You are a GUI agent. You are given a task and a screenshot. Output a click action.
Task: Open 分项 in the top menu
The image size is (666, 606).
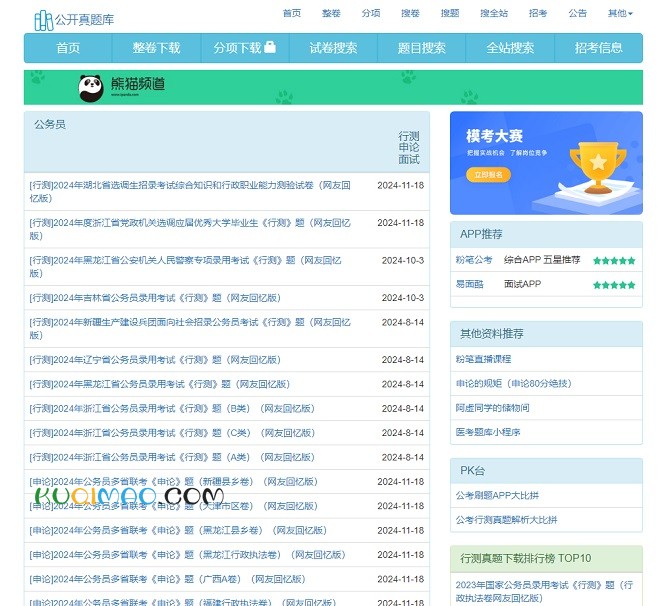(371, 13)
